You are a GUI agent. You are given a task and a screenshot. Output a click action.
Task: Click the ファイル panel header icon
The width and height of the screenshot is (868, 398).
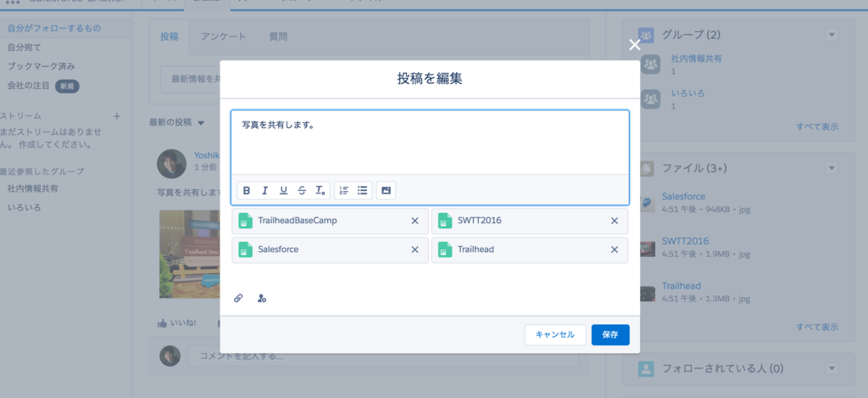(646, 167)
